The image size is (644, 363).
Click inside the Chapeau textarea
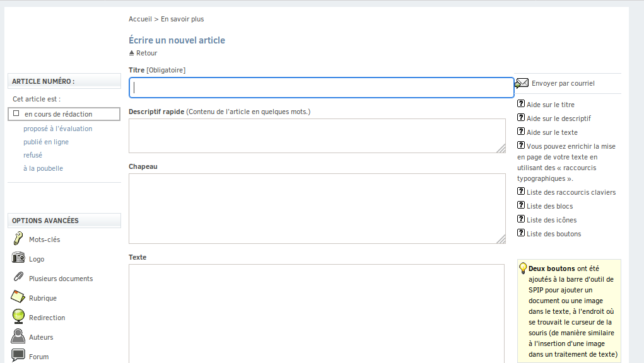(x=317, y=209)
